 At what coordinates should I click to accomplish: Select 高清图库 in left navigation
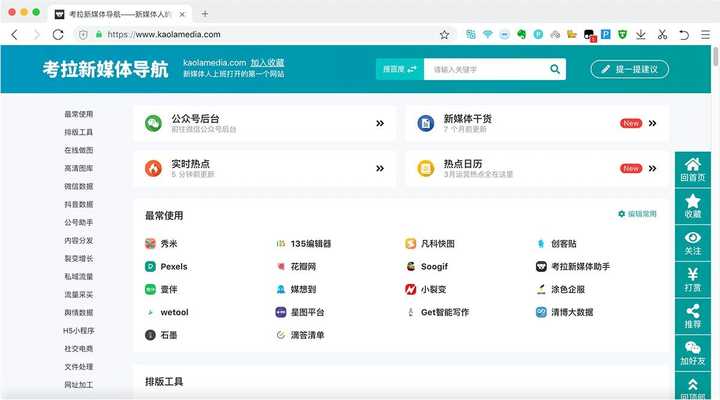79,168
